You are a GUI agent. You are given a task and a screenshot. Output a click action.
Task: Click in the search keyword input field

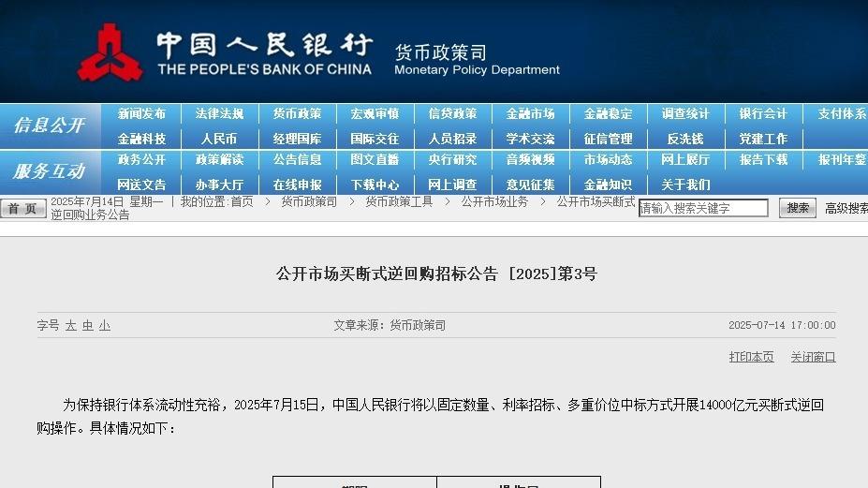702,208
